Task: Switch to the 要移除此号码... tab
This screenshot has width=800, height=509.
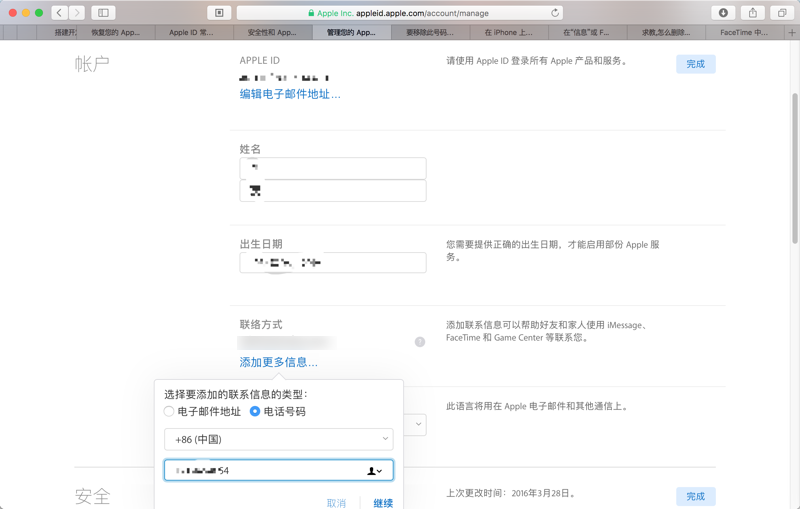Action: 430,33
